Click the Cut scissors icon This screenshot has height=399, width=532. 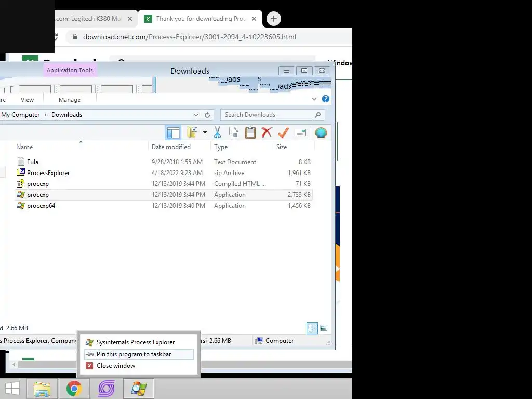218,132
